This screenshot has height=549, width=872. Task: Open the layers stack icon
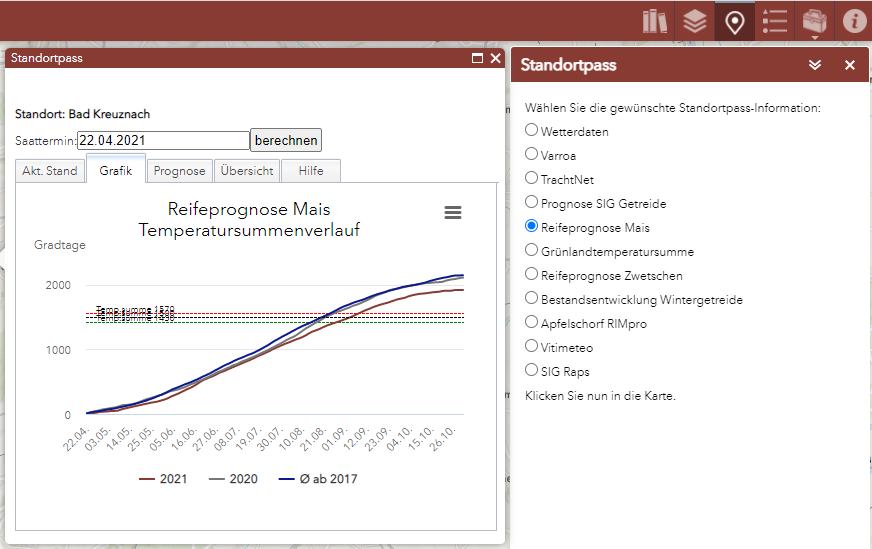coord(695,22)
